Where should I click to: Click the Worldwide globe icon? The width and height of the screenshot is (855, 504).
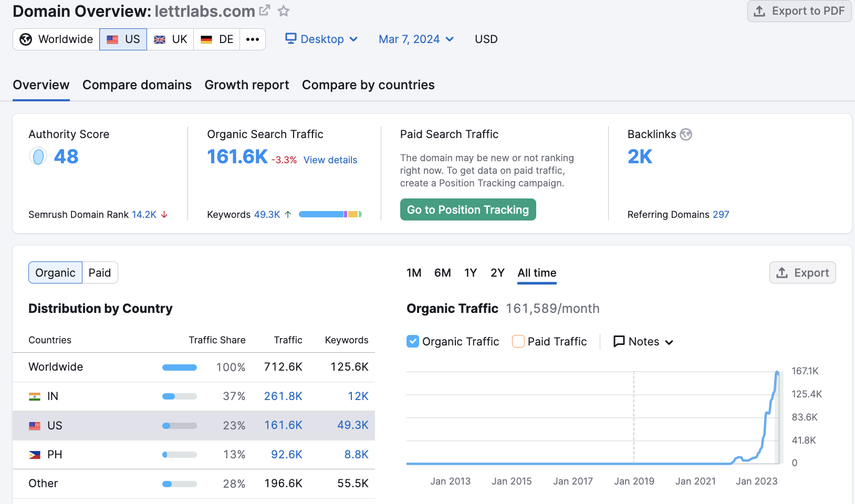pyautogui.click(x=26, y=39)
